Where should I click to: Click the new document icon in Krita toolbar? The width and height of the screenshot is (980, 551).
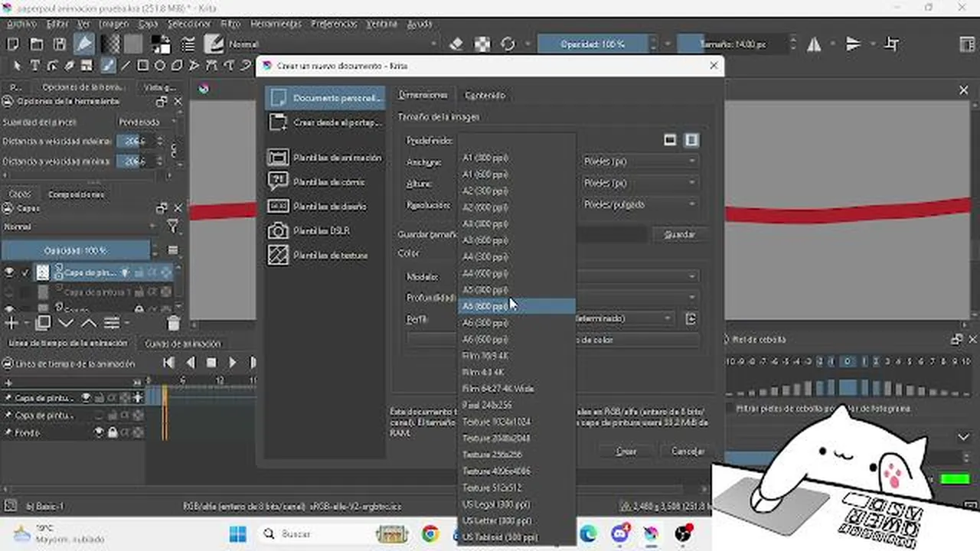coord(12,44)
